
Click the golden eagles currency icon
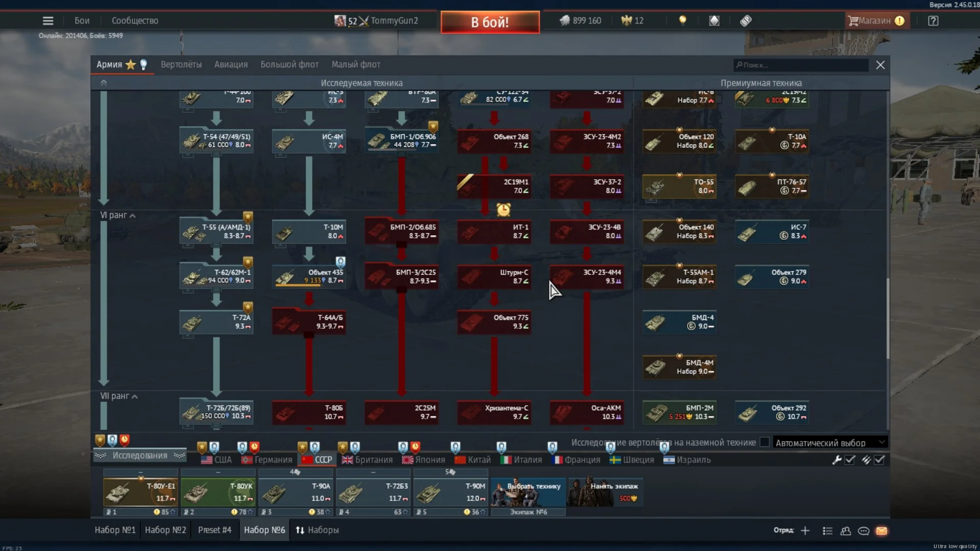click(x=627, y=20)
